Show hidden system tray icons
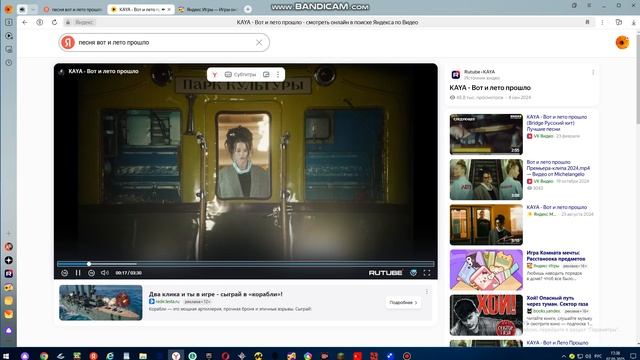The width and height of the screenshot is (640, 360). pos(564,356)
